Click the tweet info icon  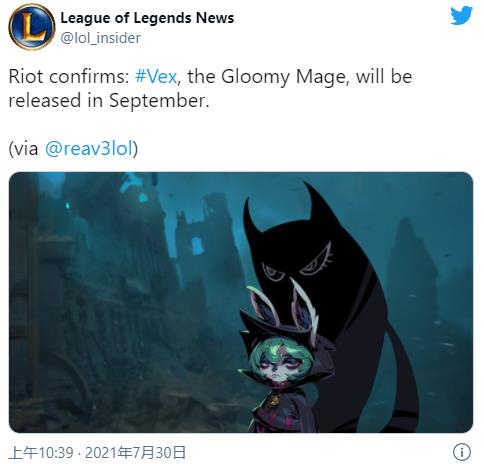(462, 452)
